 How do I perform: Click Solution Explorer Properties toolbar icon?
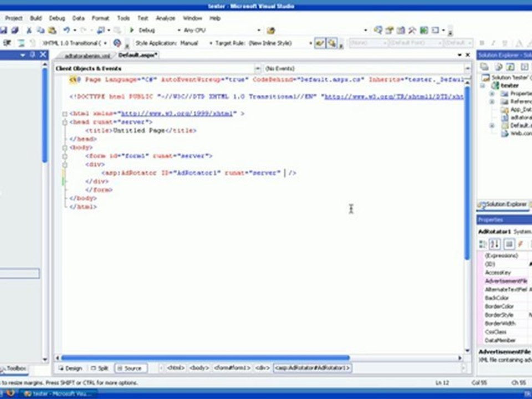tap(484, 67)
